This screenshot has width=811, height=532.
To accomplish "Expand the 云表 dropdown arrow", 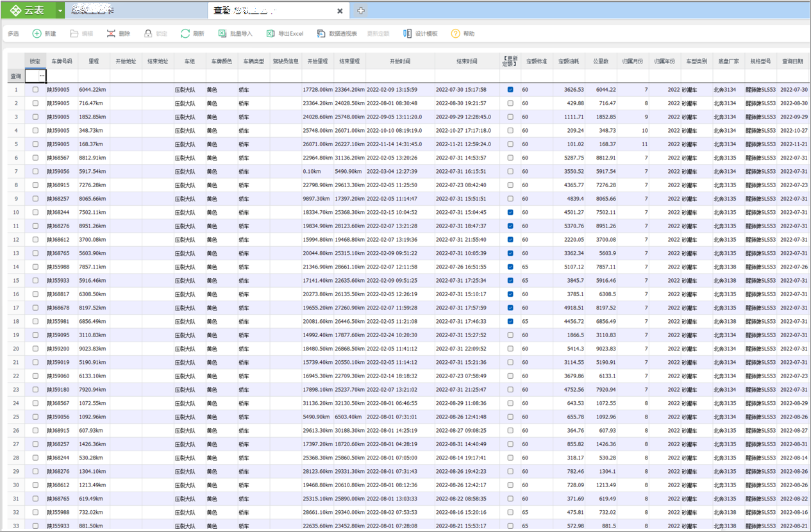I will tap(60, 11).
